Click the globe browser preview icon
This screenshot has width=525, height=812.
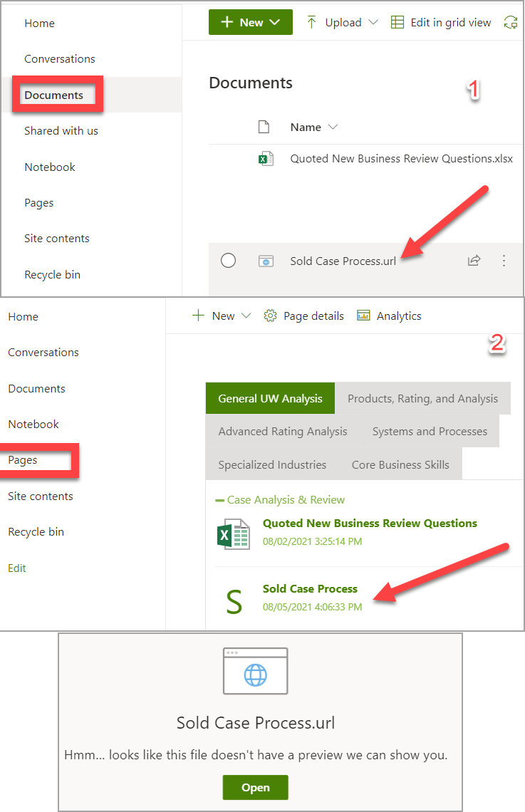coord(255,671)
